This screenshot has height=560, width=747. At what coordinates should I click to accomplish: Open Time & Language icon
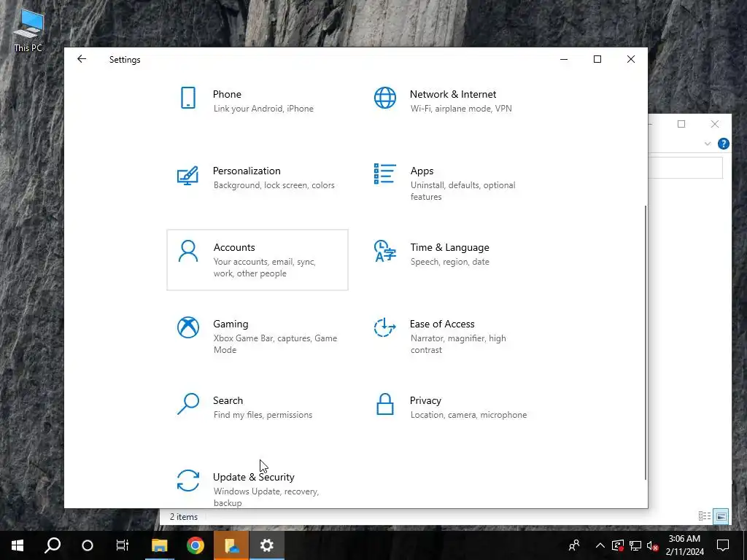point(385,251)
